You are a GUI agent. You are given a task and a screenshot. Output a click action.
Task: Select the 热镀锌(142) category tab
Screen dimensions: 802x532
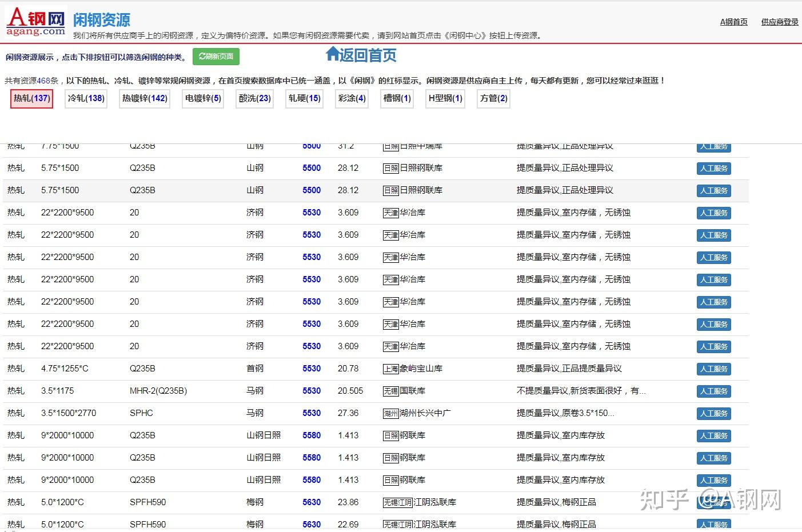(145, 98)
